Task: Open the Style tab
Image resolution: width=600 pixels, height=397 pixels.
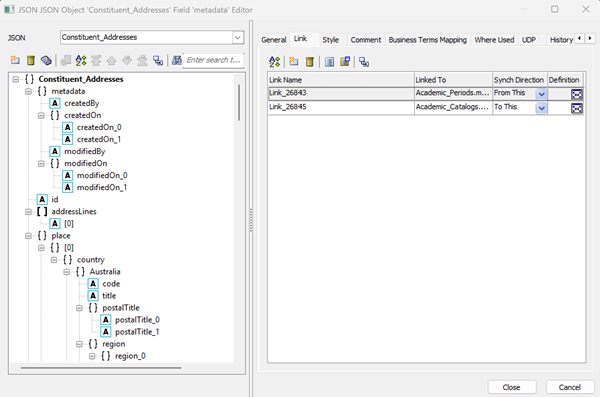Action: click(x=331, y=40)
